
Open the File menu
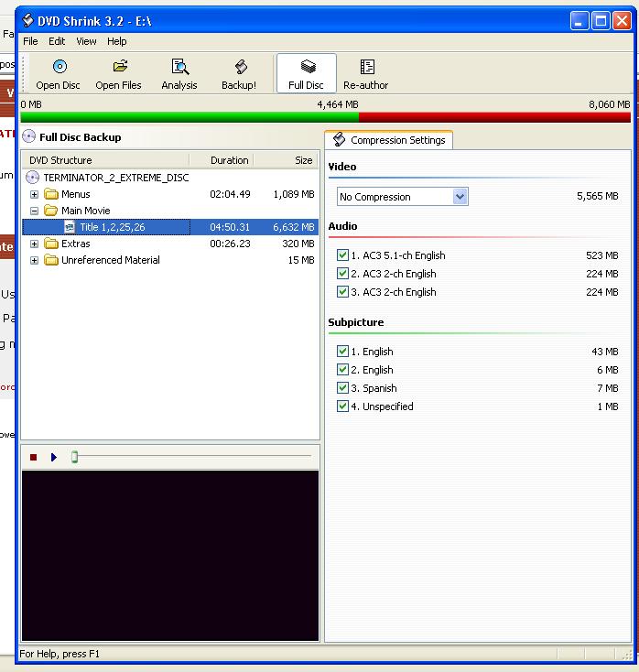(x=30, y=41)
